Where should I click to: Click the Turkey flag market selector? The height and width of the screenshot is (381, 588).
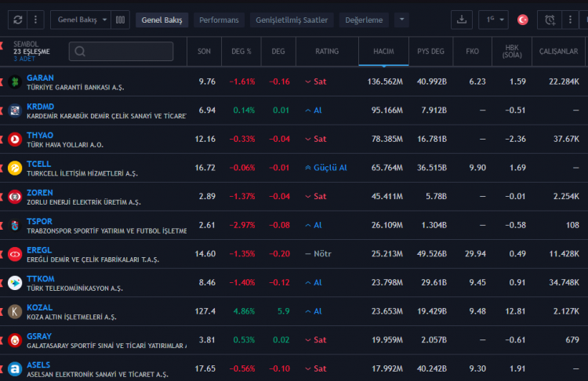523,20
